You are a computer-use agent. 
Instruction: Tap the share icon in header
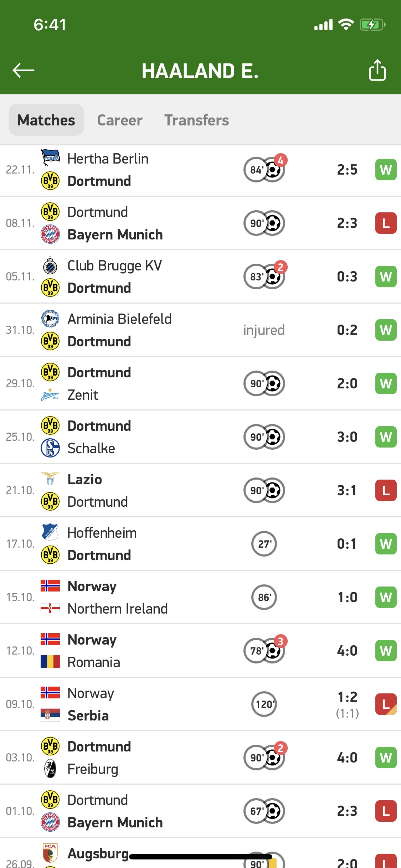tap(377, 70)
